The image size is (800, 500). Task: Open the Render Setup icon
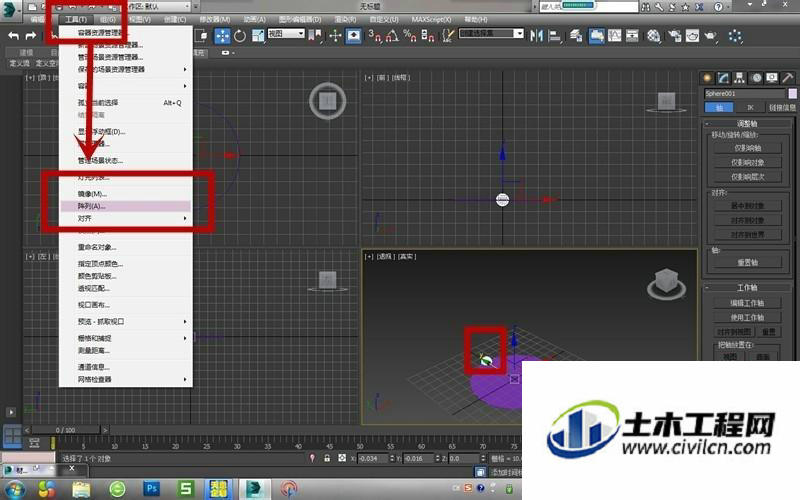[674, 36]
